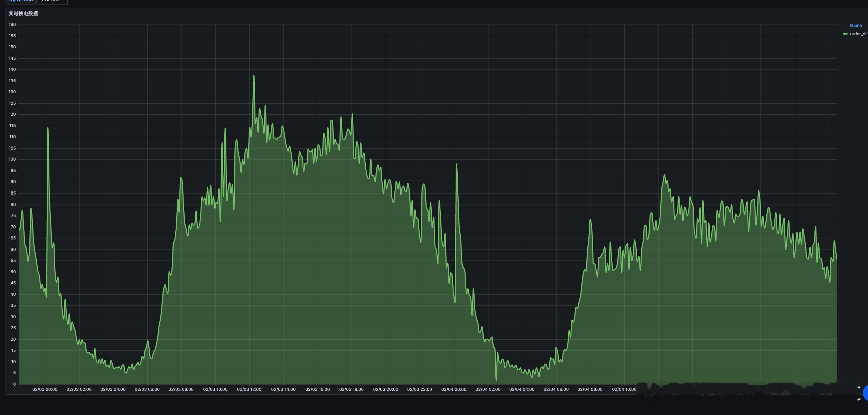Click the lowest dip after 02/04 02:00
The width and height of the screenshot is (868, 415).
pos(496,380)
